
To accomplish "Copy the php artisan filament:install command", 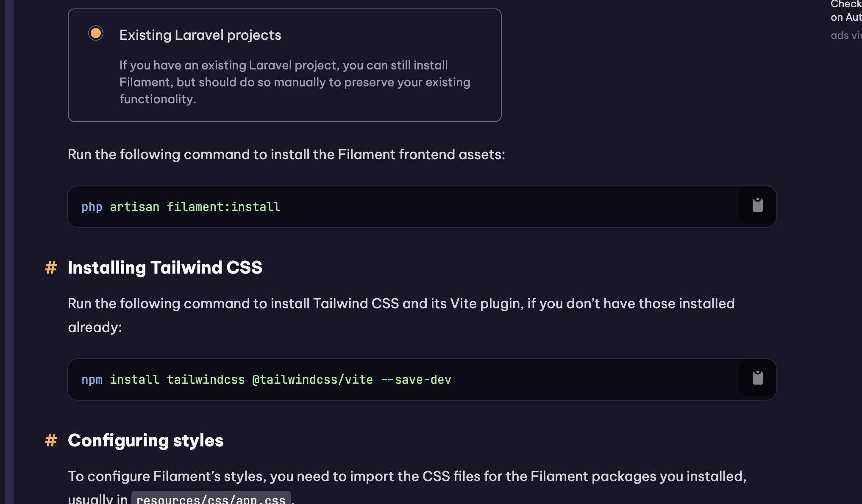I will [x=757, y=205].
